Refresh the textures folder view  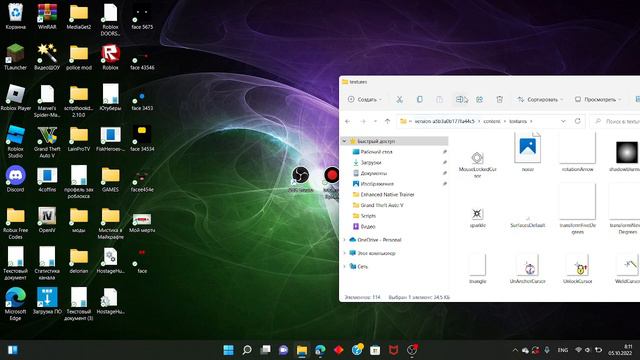click(x=577, y=121)
